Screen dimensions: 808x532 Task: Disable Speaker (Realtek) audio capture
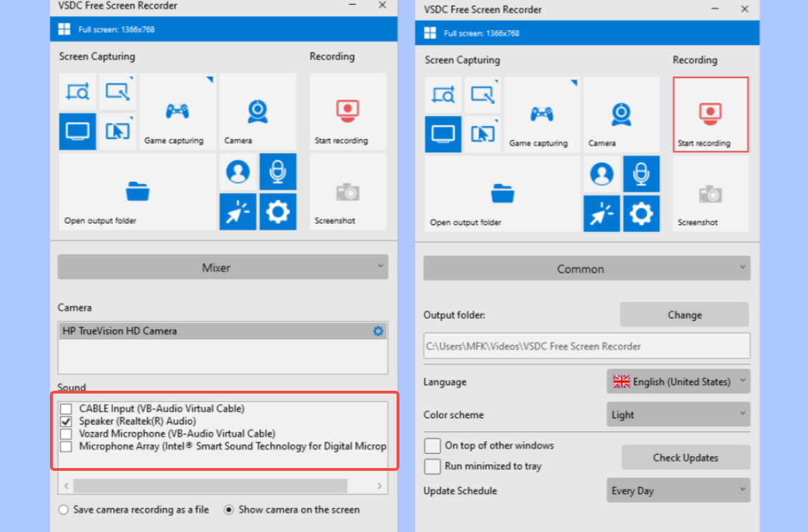pos(66,421)
